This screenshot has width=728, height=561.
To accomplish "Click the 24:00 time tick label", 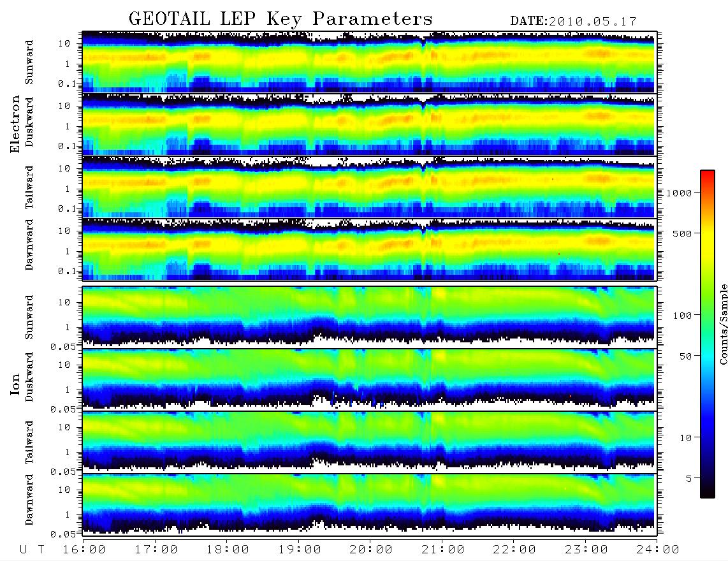I will point(658,550).
